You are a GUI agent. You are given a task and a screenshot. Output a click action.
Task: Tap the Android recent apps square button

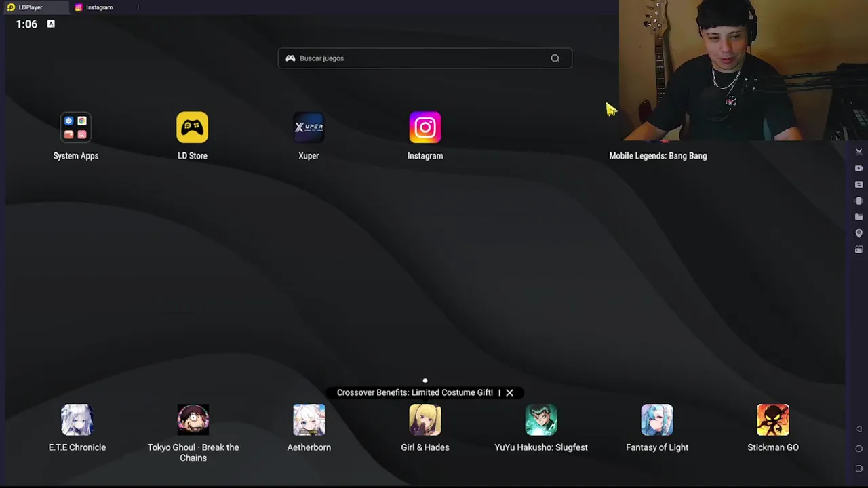coord(859,468)
